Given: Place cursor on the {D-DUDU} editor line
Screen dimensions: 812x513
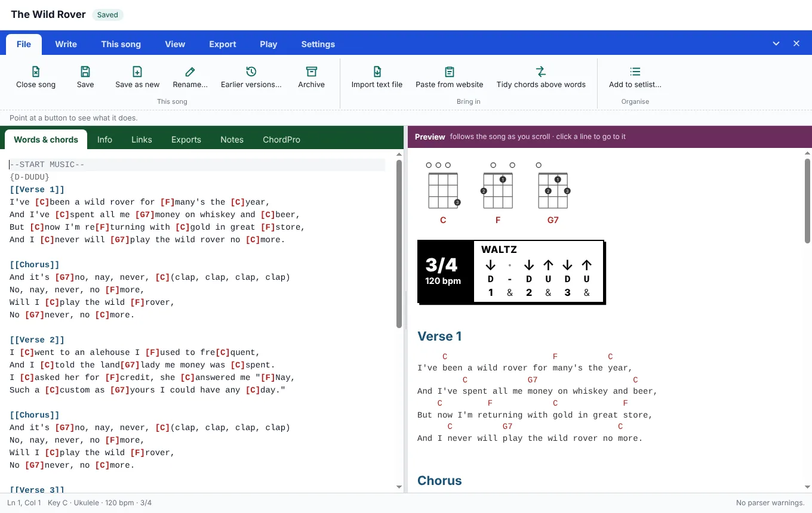Looking at the screenshot, I should 197,177.
